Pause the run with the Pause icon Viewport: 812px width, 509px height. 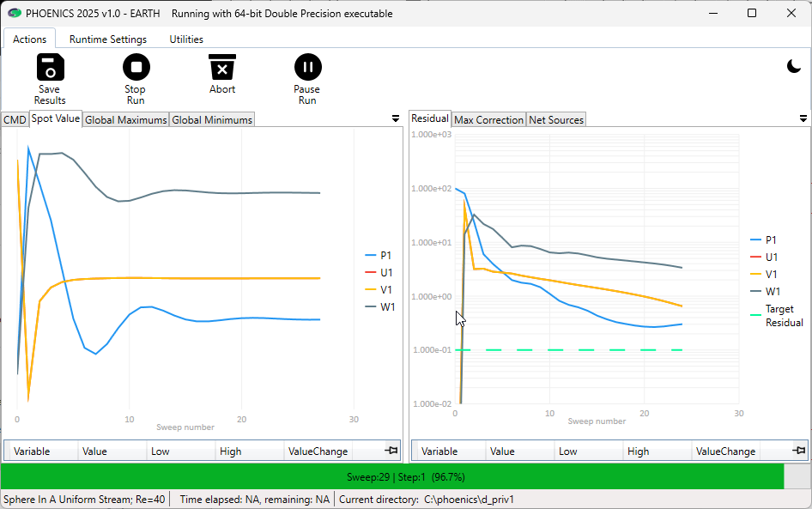pyautogui.click(x=307, y=67)
